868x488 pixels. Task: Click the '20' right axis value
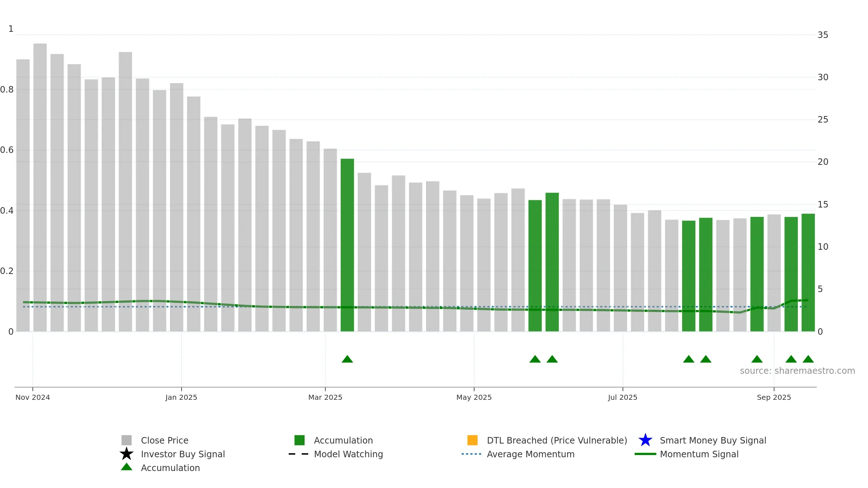pyautogui.click(x=823, y=162)
